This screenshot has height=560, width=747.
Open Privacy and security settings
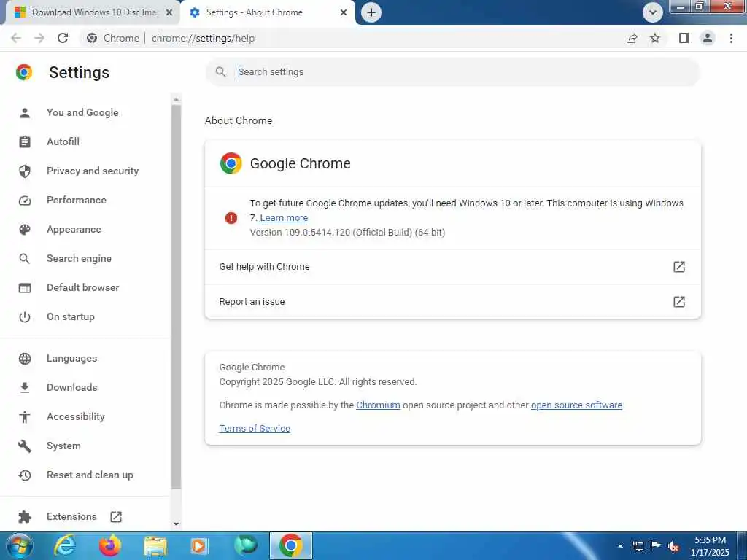[x=93, y=171]
